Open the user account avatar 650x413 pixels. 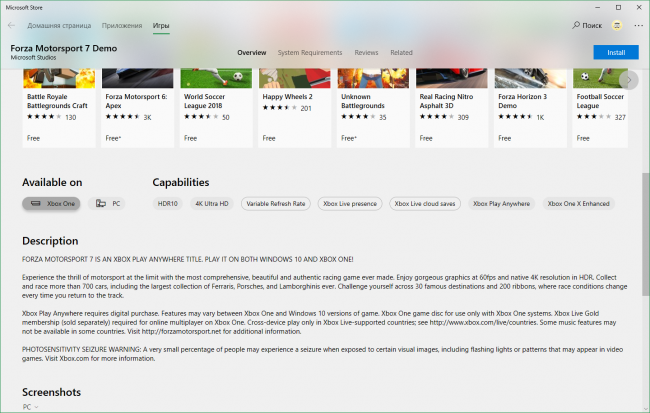617,25
